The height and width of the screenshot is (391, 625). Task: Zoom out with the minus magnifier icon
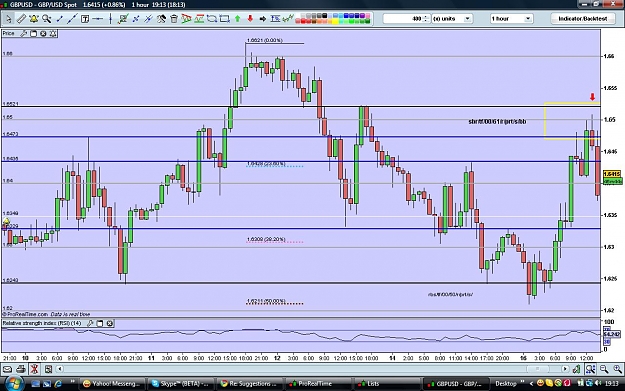[604, 369]
